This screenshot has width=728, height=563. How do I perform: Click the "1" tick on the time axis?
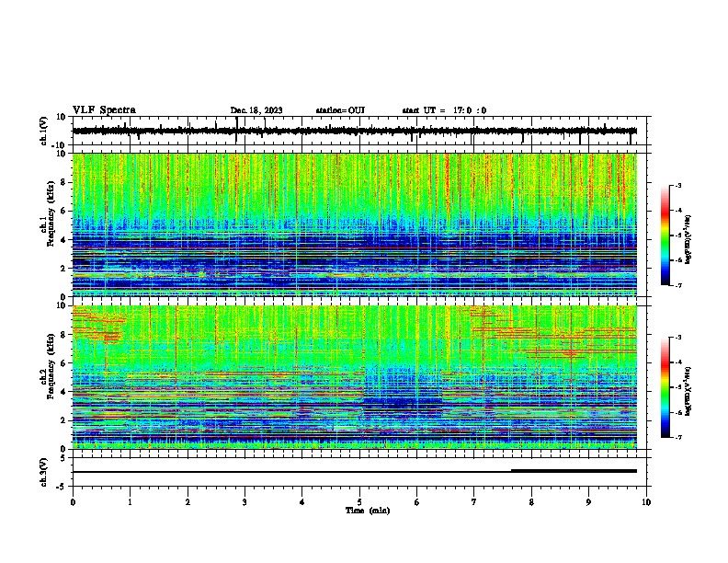pyautogui.click(x=130, y=502)
